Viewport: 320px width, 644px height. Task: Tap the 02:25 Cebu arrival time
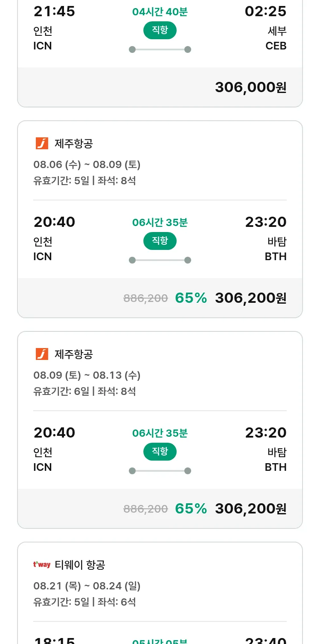click(x=265, y=12)
